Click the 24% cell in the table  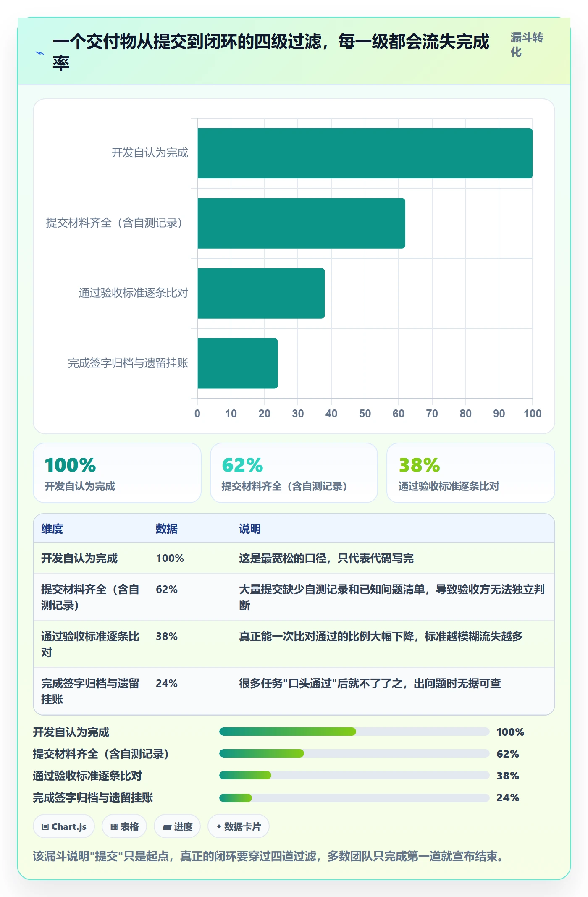pyautogui.click(x=167, y=683)
